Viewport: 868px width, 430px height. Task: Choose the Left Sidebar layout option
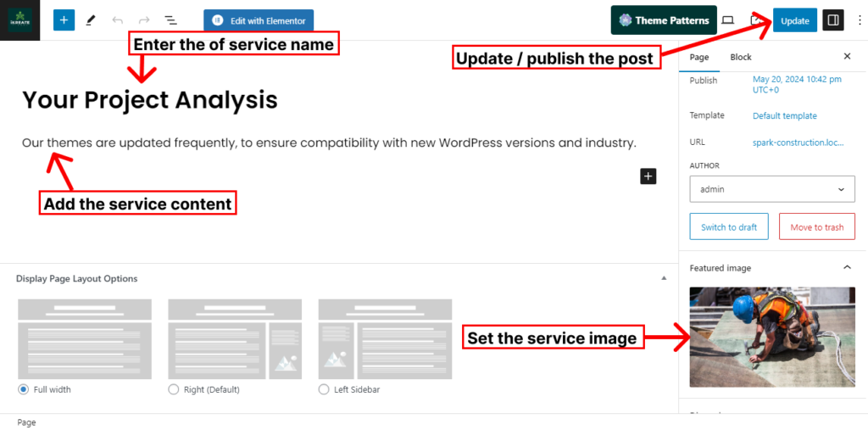(324, 389)
